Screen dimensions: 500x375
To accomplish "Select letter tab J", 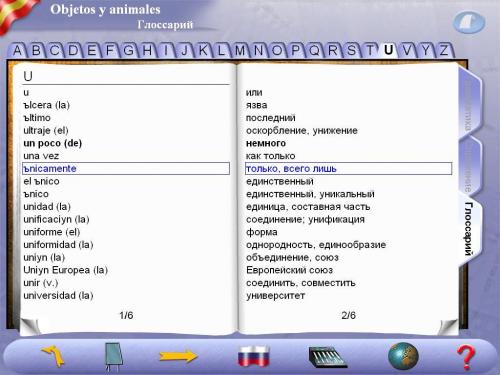I will (184, 51).
